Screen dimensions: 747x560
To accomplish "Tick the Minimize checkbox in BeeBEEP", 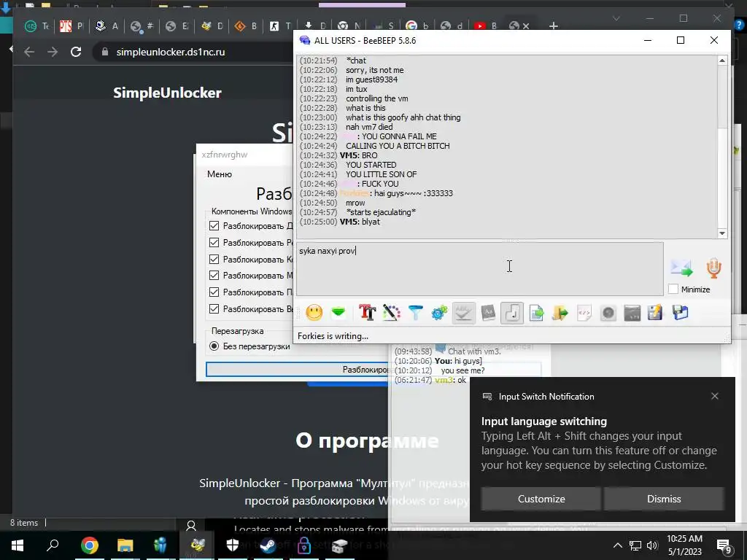I will (673, 289).
